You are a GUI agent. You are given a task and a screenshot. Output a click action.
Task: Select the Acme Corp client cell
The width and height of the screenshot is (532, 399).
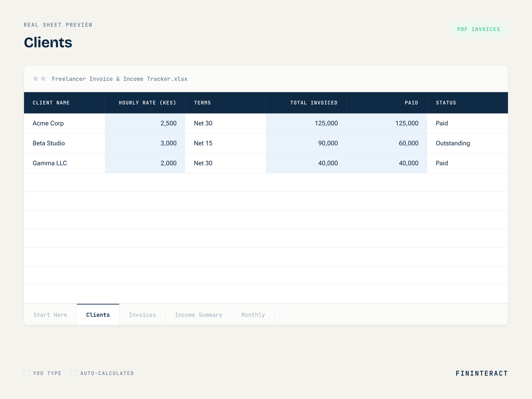[x=64, y=123]
